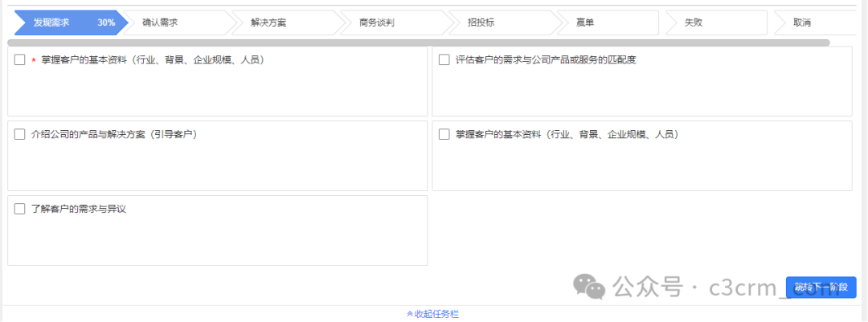
Task: Select the 赢单 stage
Action: (608, 22)
